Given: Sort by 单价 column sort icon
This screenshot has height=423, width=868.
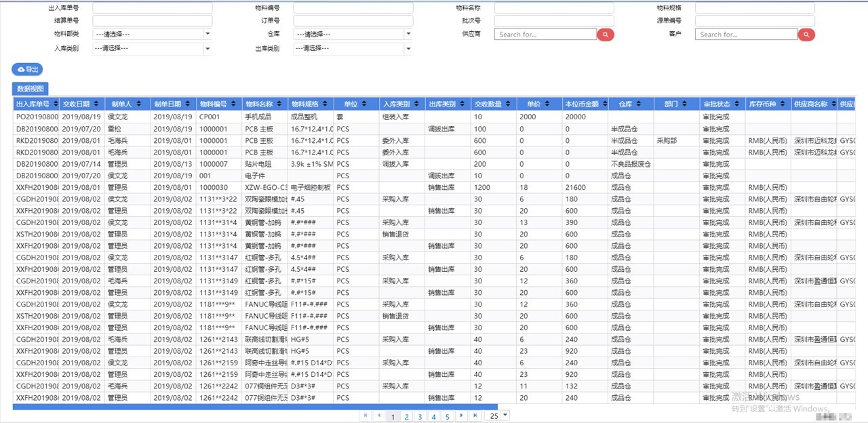Looking at the screenshot, I should point(551,104).
